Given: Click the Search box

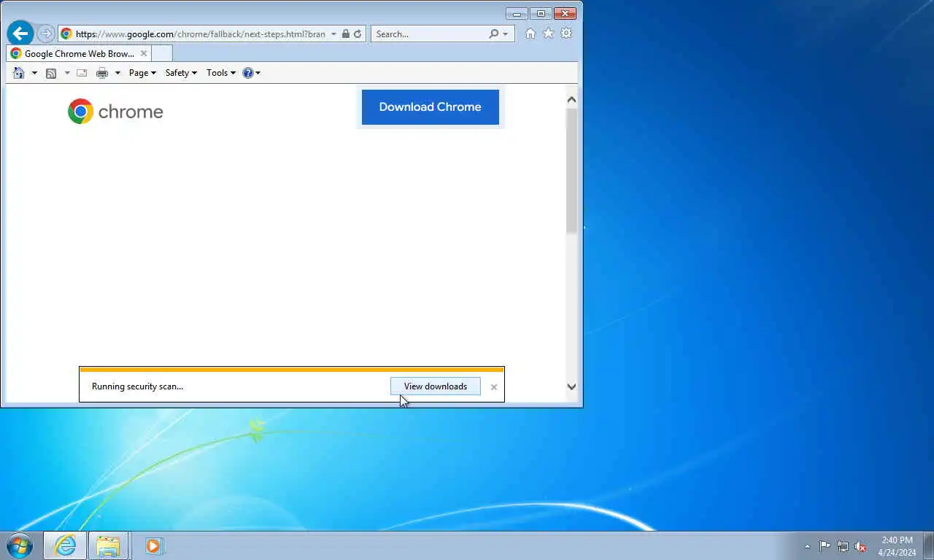Looking at the screenshot, I should click(429, 34).
